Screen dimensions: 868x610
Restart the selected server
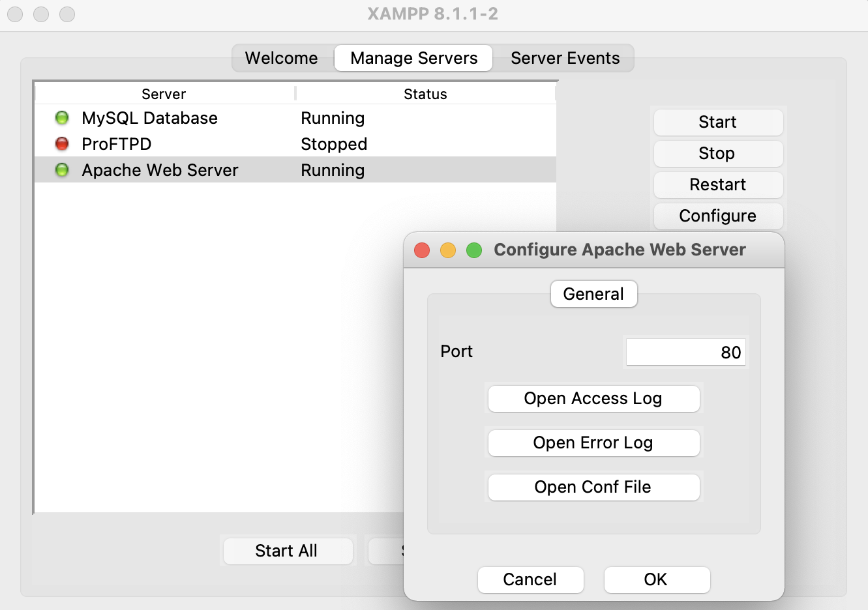718,184
